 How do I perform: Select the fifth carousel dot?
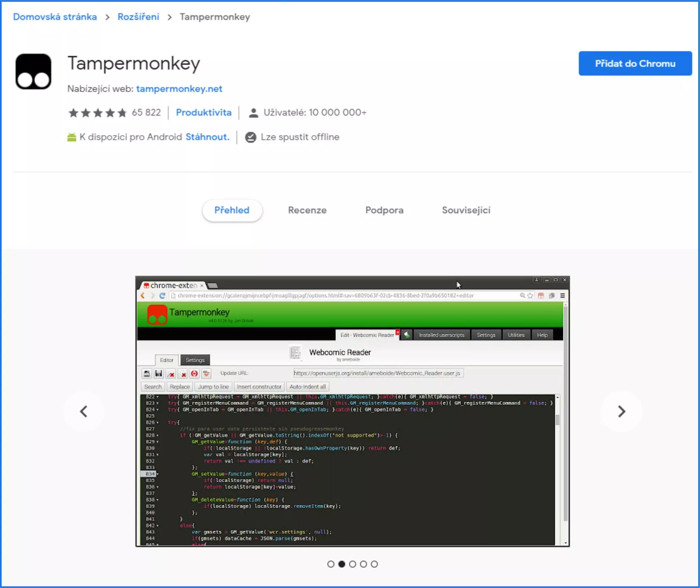point(374,564)
